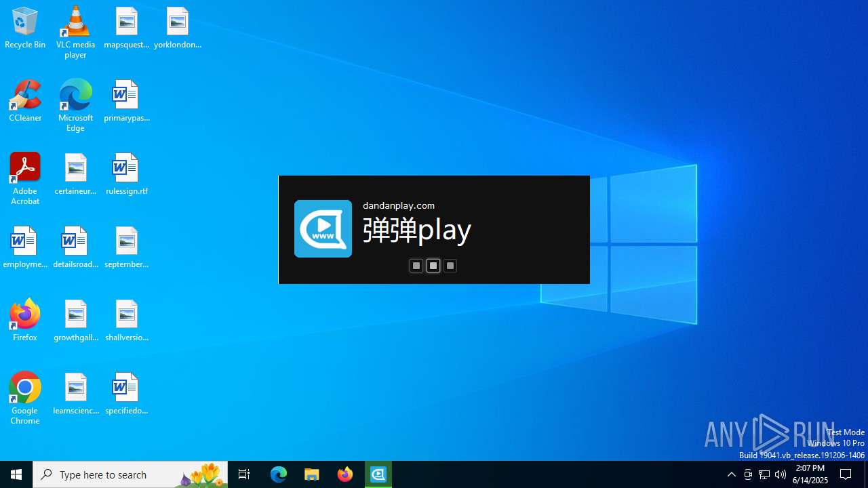Select the september image file icon

127,247
